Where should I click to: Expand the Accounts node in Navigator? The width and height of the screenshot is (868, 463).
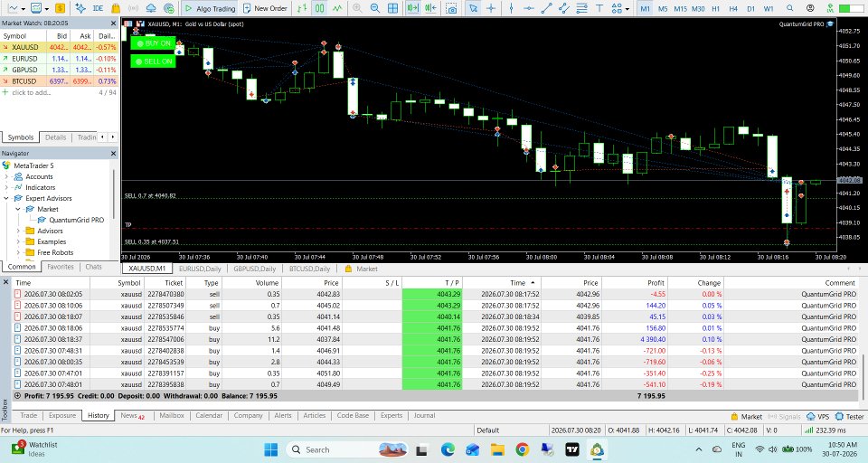click(x=6, y=176)
